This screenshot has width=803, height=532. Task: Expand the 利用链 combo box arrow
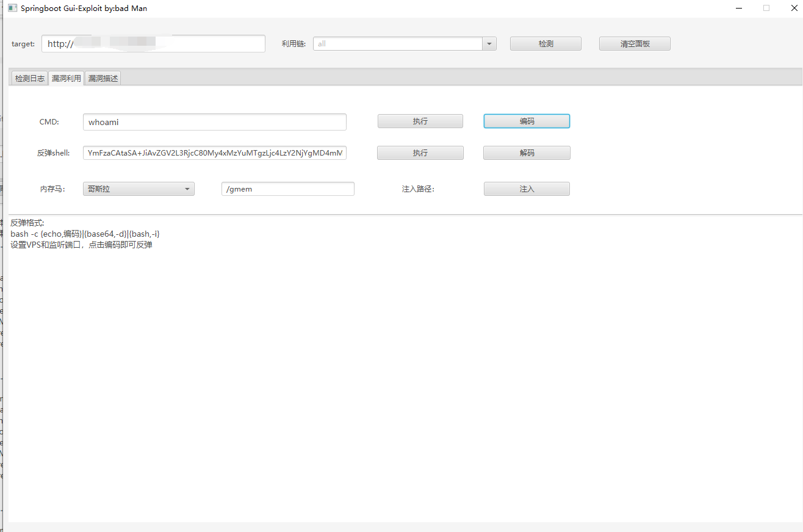[x=489, y=44]
